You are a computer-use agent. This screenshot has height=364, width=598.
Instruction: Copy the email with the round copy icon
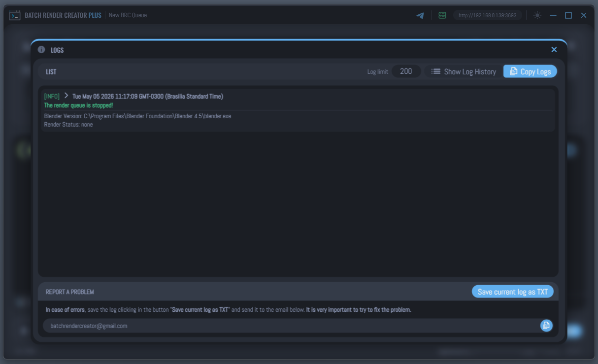(546, 326)
